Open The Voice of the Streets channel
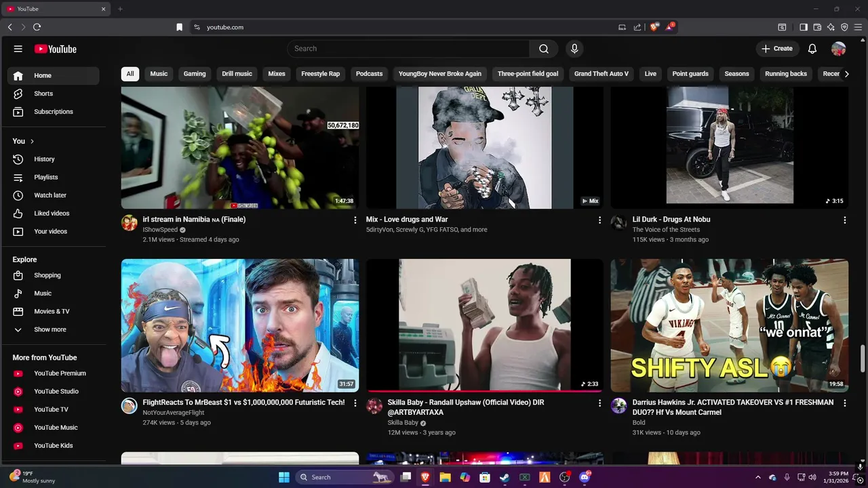The image size is (868, 488). point(666,230)
